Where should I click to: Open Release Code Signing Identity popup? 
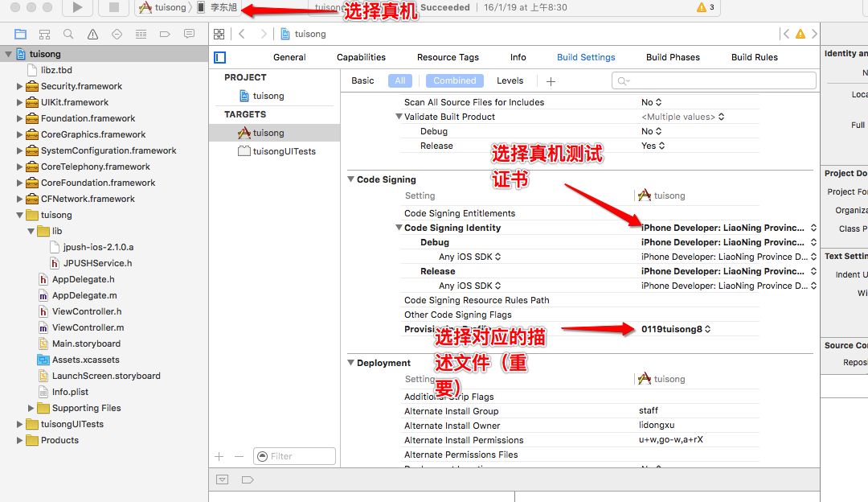coord(728,271)
